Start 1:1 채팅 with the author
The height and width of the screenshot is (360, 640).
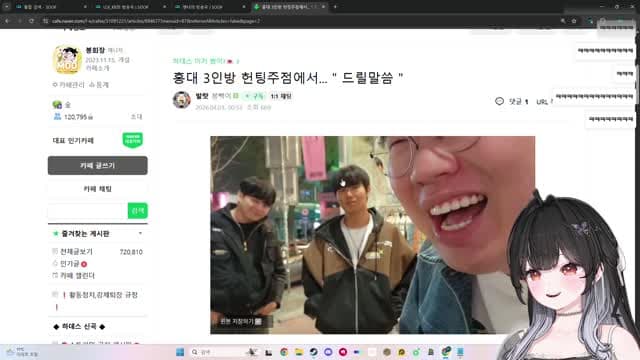point(281,96)
